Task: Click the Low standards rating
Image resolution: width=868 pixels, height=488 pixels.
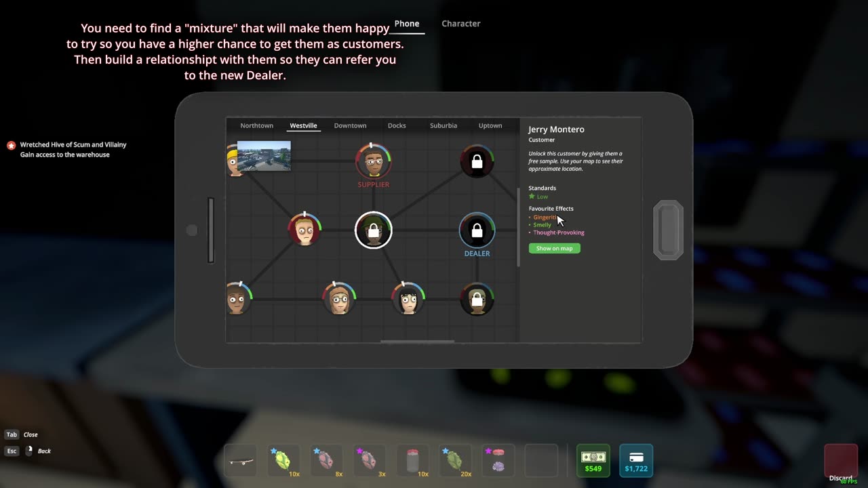Action: [538, 197]
